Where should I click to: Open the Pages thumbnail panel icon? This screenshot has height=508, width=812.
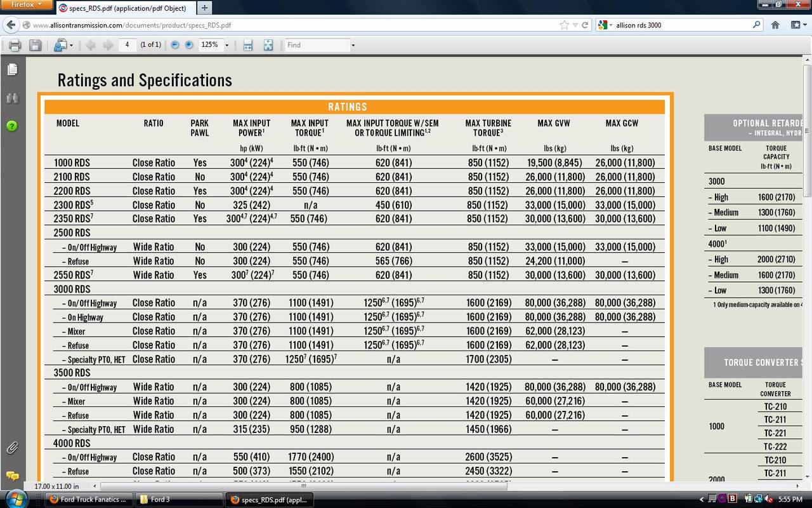pyautogui.click(x=12, y=69)
